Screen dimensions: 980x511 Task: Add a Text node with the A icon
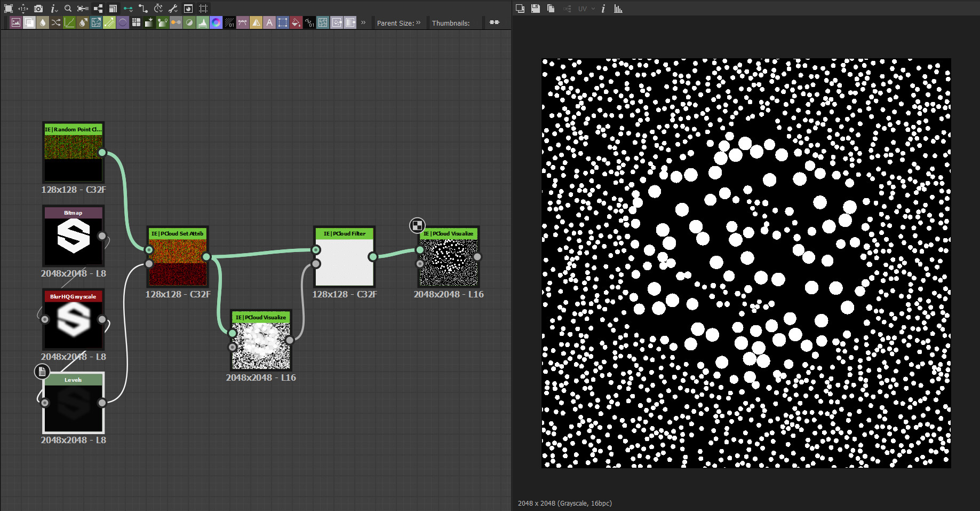[x=269, y=22]
